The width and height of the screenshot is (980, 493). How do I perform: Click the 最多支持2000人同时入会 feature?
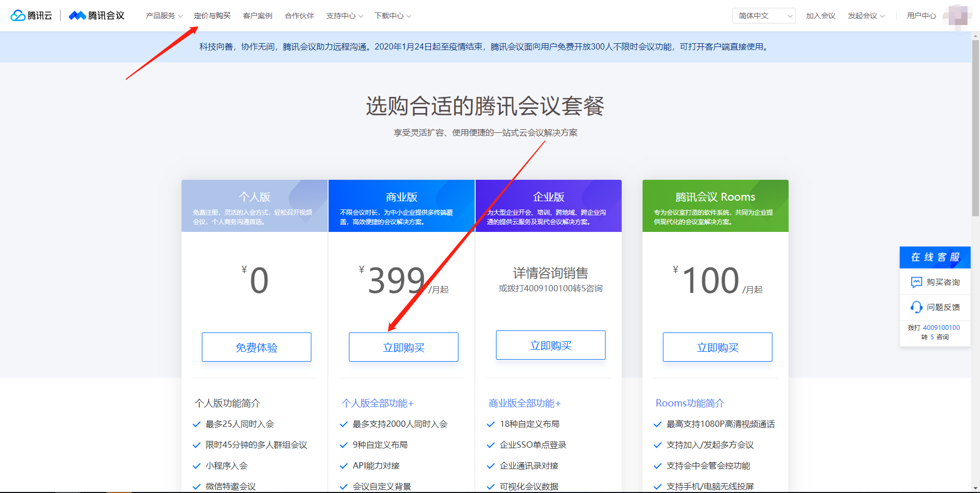pyautogui.click(x=400, y=424)
